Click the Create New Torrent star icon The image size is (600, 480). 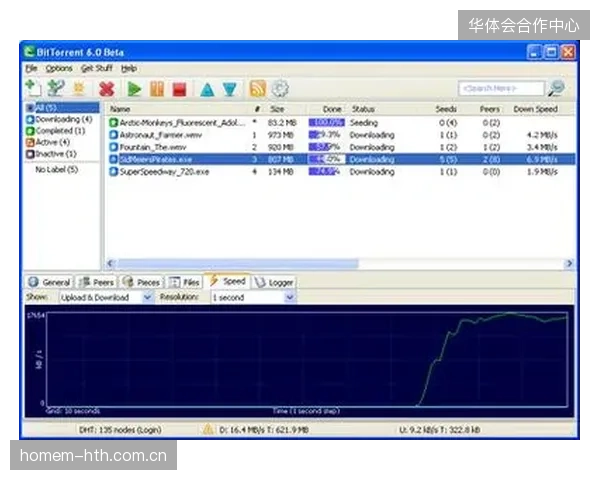(78, 88)
